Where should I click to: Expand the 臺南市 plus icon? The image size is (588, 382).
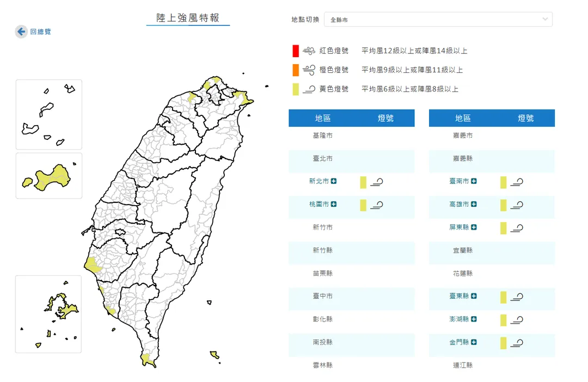tap(474, 181)
